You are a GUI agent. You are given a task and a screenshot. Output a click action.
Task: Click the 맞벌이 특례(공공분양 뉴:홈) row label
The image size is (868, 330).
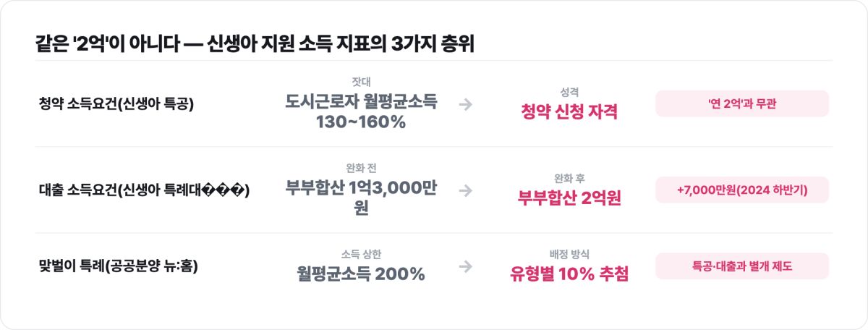[x=118, y=266]
